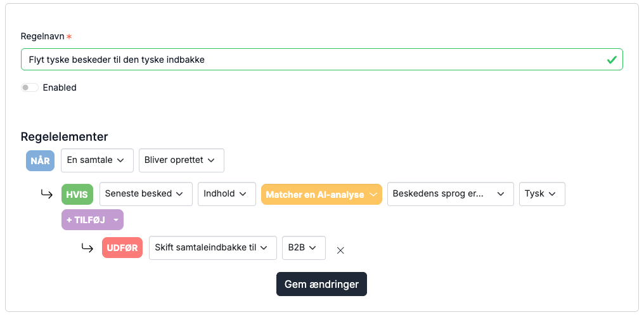Click the Gem ændringer button
This screenshot has height=317, width=644.
[321, 284]
